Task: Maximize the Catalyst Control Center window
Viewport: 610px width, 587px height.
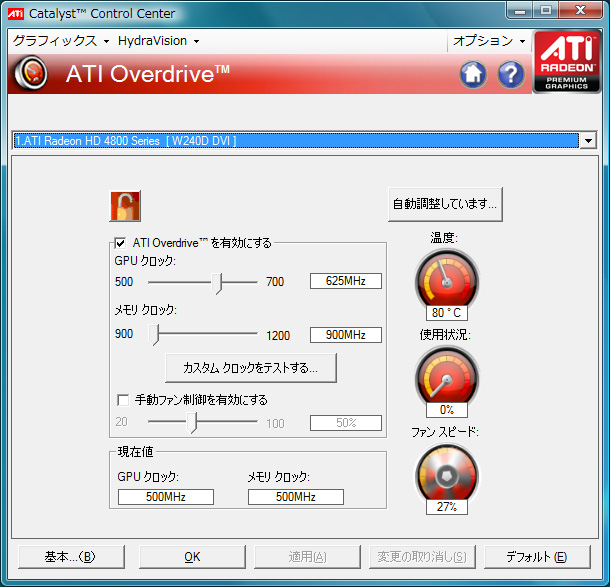Action: tap(545, 11)
